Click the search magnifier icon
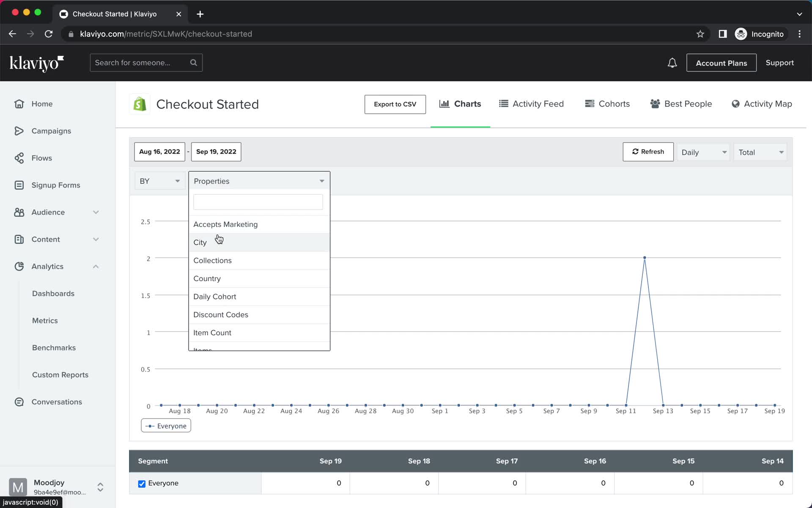812x508 pixels. (194, 63)
